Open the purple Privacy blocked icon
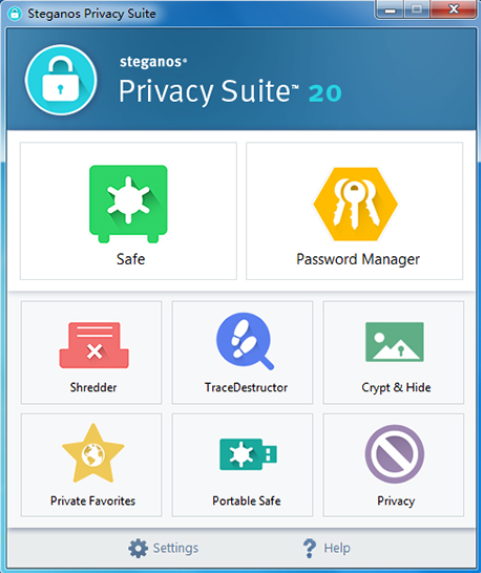 [x=395, y=454]
